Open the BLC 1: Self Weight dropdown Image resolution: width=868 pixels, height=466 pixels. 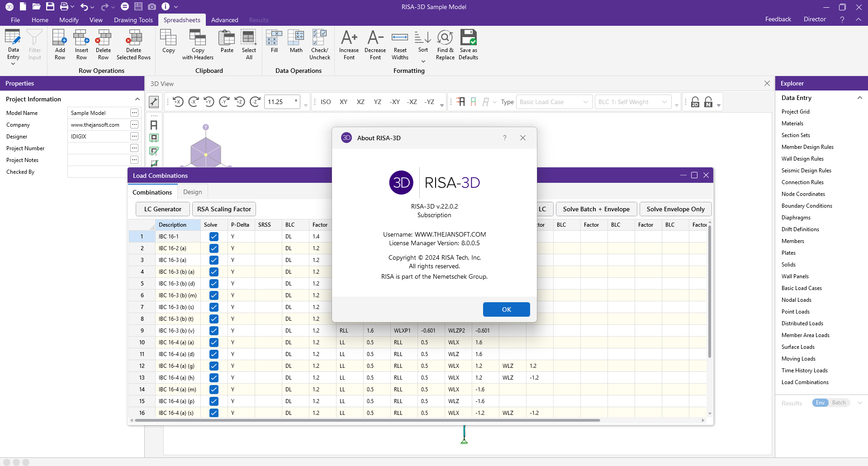click(632, 102)
